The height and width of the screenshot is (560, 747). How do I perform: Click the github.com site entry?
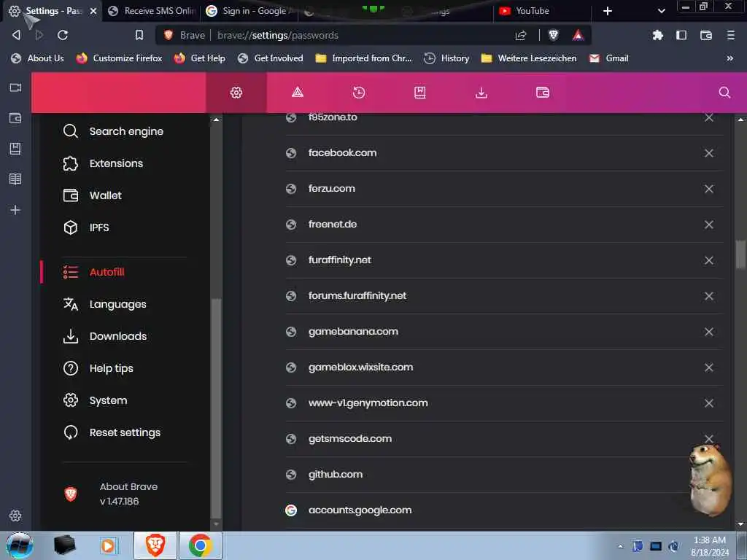point(336,474)
